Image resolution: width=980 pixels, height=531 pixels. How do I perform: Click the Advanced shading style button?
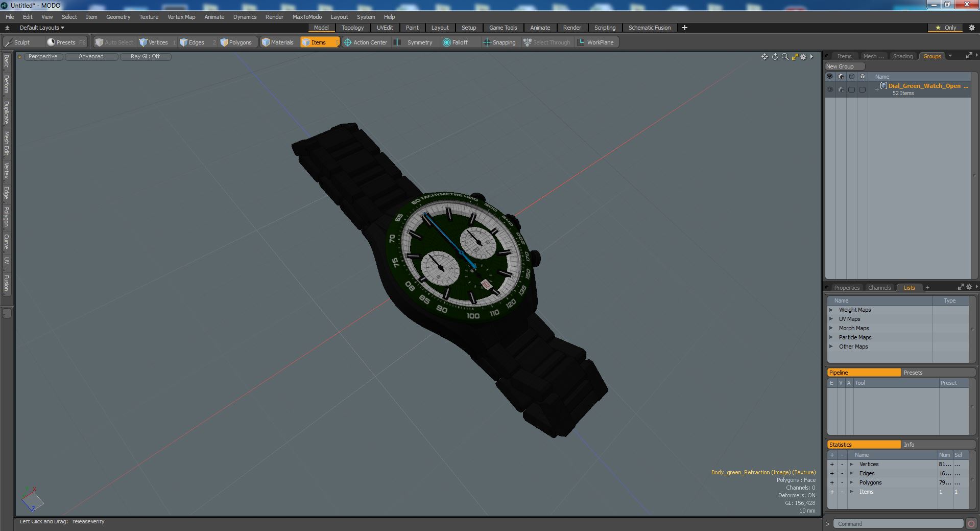(x=91, y=57)
